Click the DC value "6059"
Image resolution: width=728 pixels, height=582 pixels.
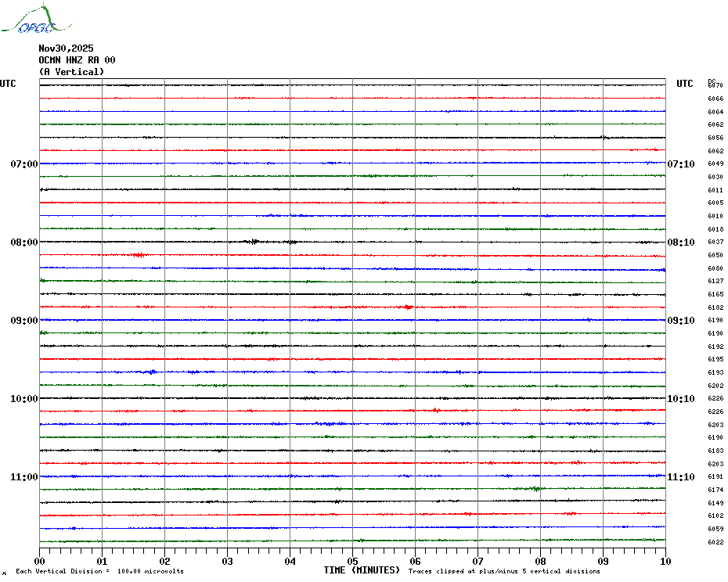click(715, 529)
